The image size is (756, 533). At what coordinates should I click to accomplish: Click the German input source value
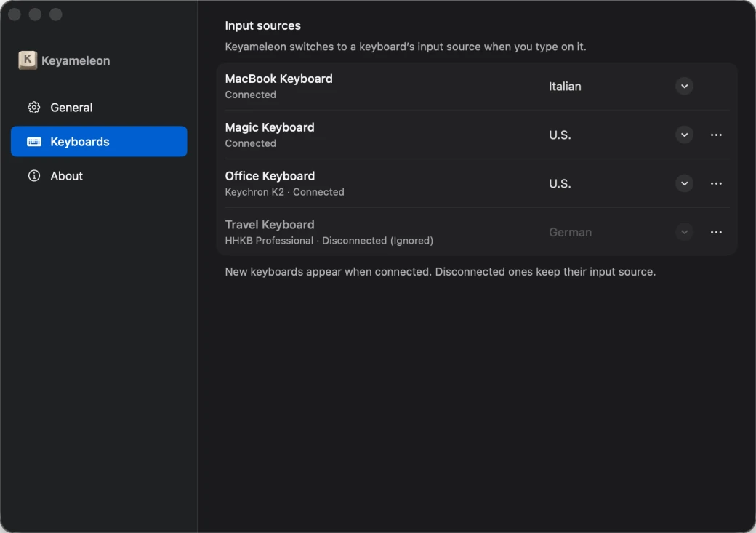570,232
